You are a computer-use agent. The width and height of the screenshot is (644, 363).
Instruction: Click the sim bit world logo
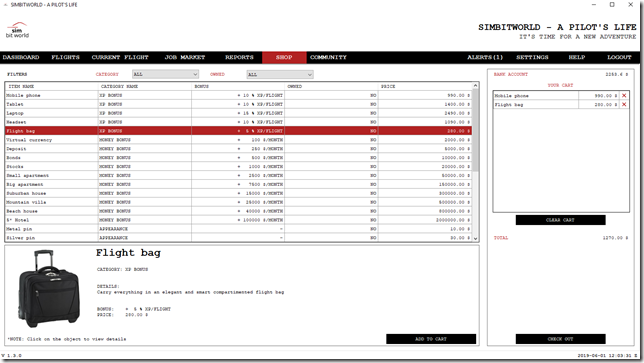(x=17, y=30)
